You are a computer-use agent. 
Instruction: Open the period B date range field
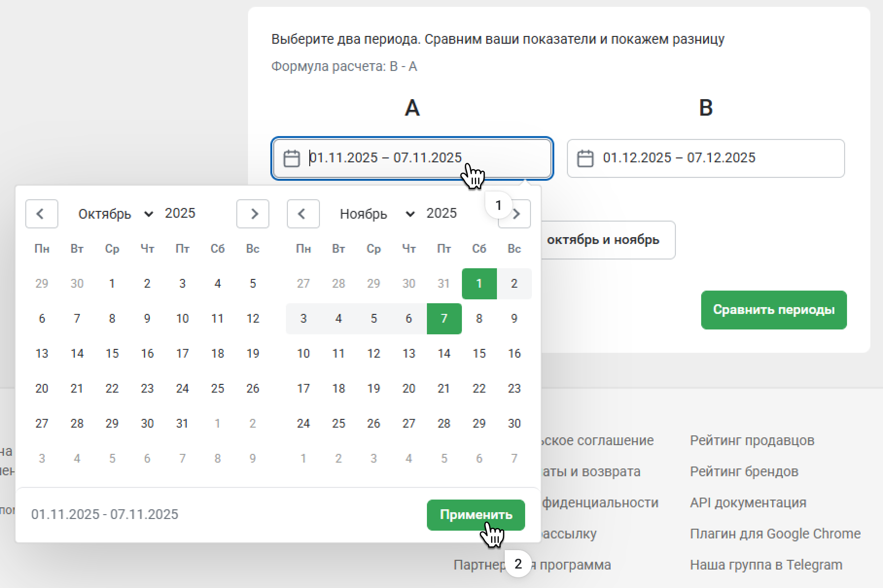tap(705, 158)
